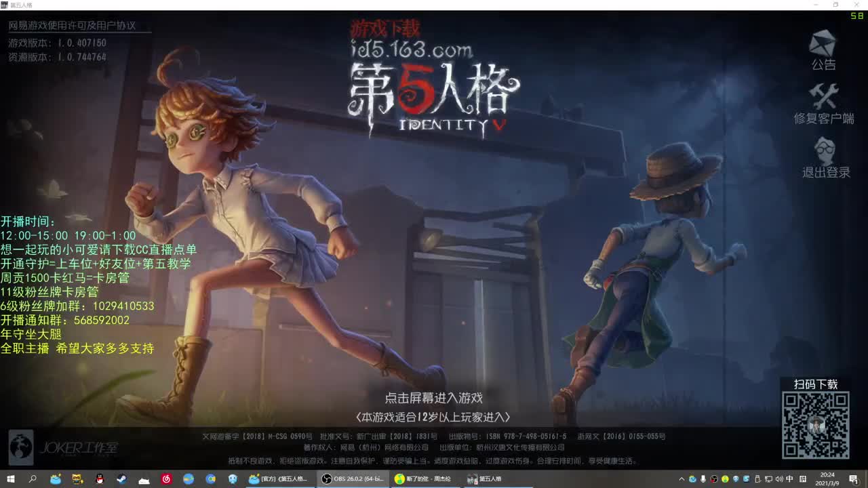Open NetEase Cloud Music red taskbar icon
The height and width of the screenshot is (488, 868).
166,479
